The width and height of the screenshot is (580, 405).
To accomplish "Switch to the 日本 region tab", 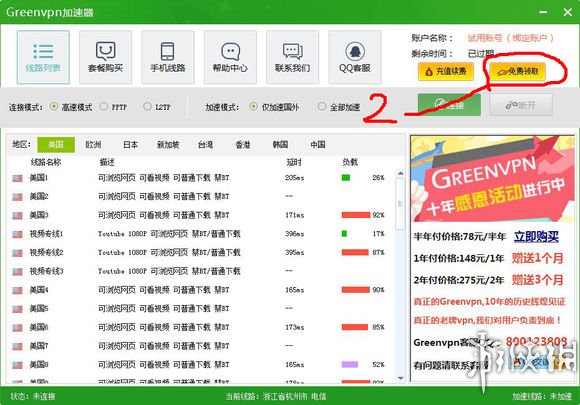I will click(x=131, y=145).
